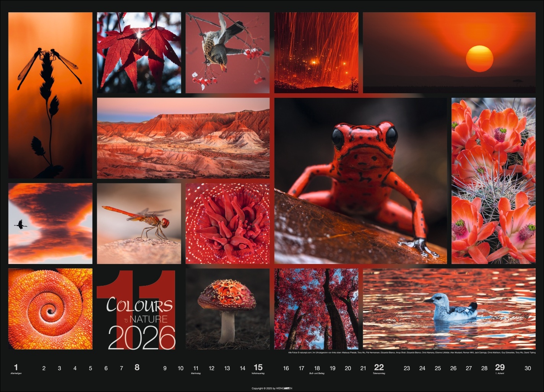Click the Weingarten copyright text
The height and width of the screenshot is (392, 544).
click(x=272, y=388)
